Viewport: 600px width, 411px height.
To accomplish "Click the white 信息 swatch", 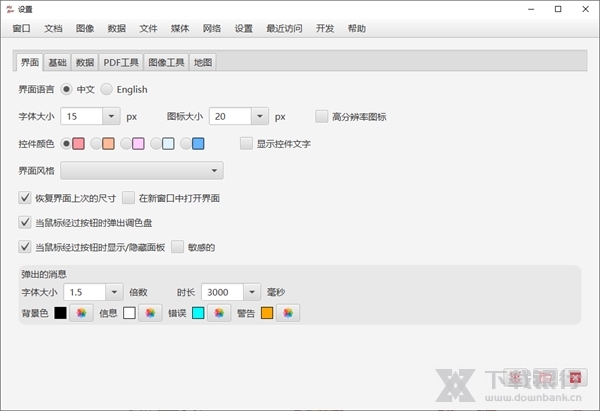I will click(x=129, y=313).
